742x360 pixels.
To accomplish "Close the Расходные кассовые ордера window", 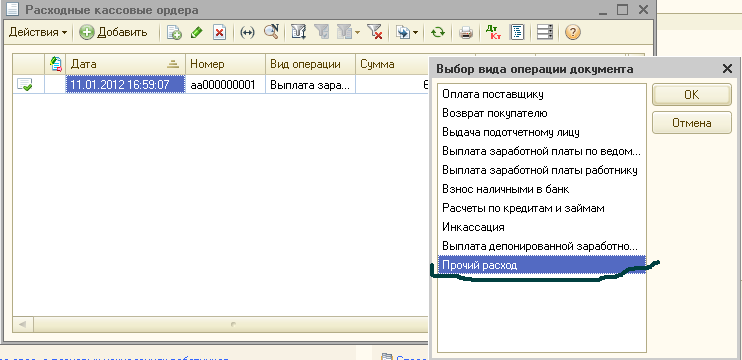I will pos(643,9).
